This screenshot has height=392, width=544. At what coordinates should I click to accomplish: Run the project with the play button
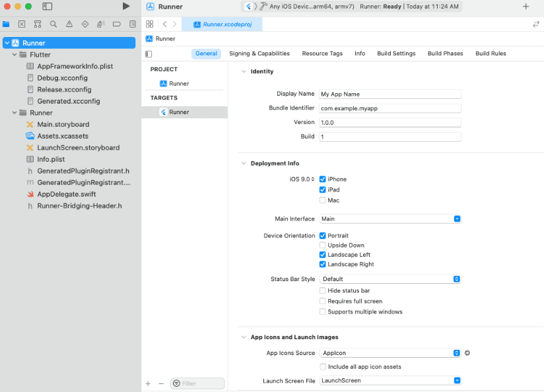click(x=126, y=6)
